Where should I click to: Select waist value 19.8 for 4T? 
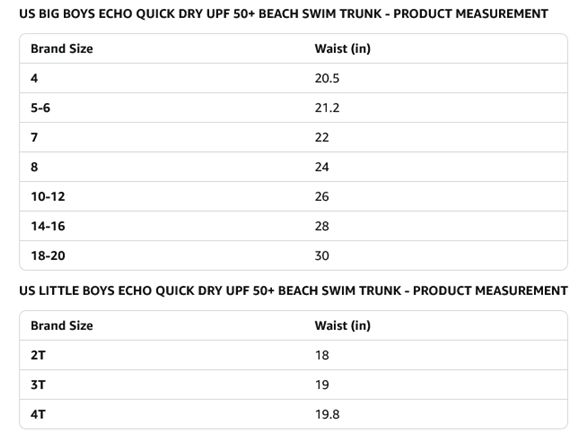(x=327, y=414)
